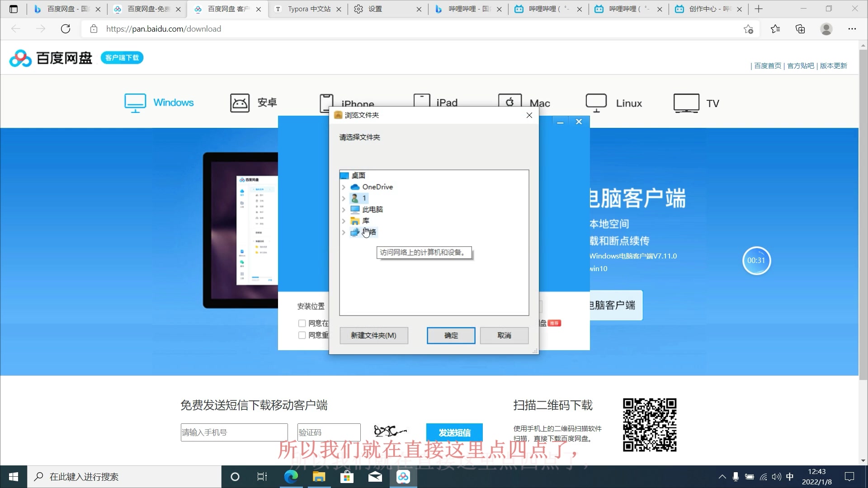Select the Windows platform tab

(159, 103)
